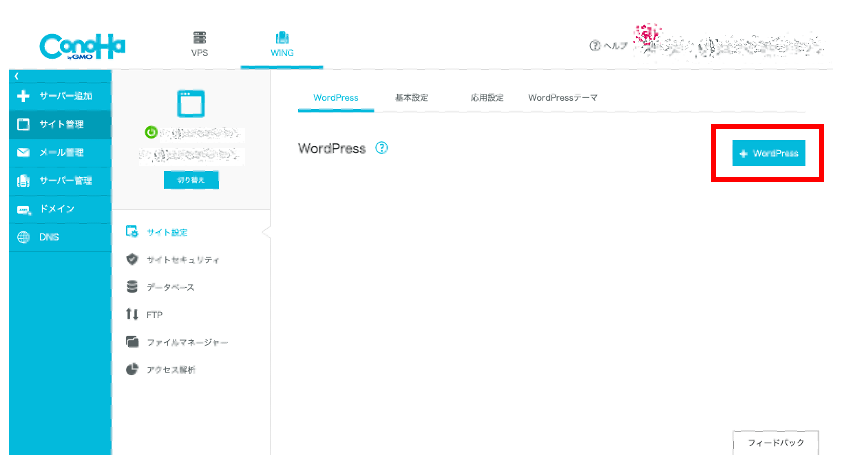Viewport: 850px width, 471px height.
Task: Click plus icon for サーバー追加
Action: 23,96
